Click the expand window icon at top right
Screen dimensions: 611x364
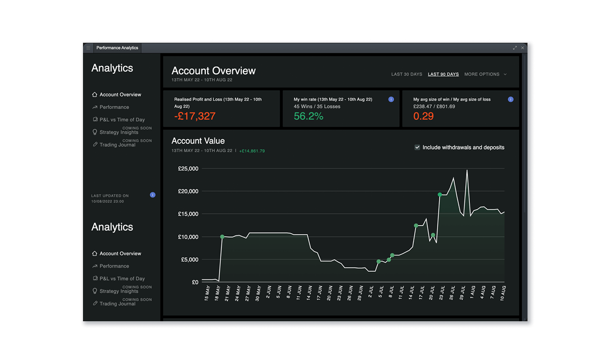[x=515, y=47]
